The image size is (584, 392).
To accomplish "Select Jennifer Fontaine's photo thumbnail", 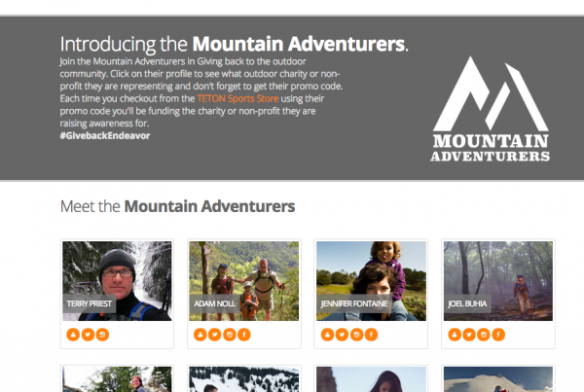I will [371, 281].
